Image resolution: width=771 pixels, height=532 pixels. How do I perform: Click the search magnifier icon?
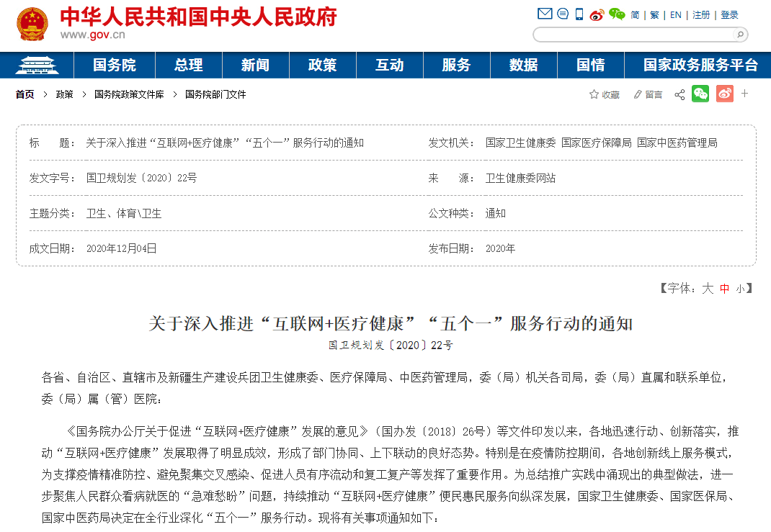(x=739, y=35)
